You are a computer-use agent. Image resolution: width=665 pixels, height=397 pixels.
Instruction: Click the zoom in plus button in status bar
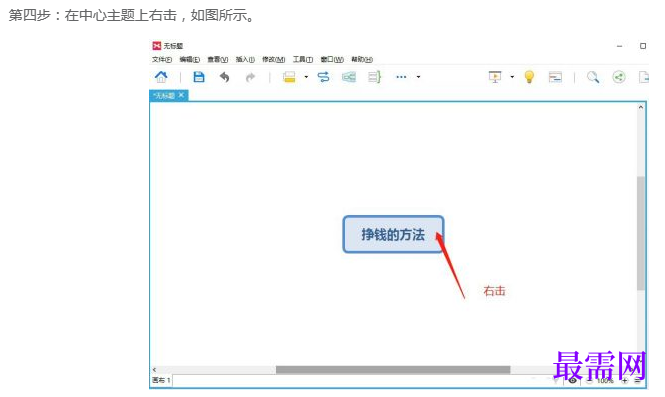(625, 380)
